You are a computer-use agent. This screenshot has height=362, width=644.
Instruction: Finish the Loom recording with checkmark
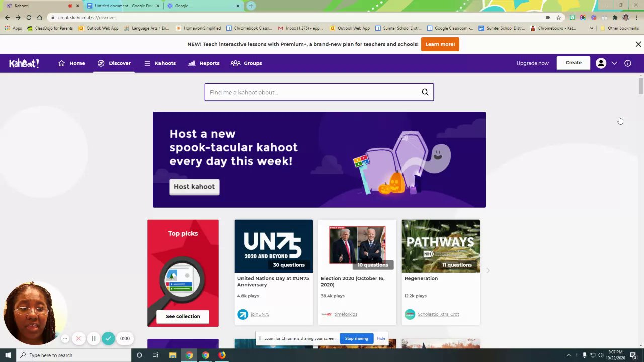[x=108, y=338]
